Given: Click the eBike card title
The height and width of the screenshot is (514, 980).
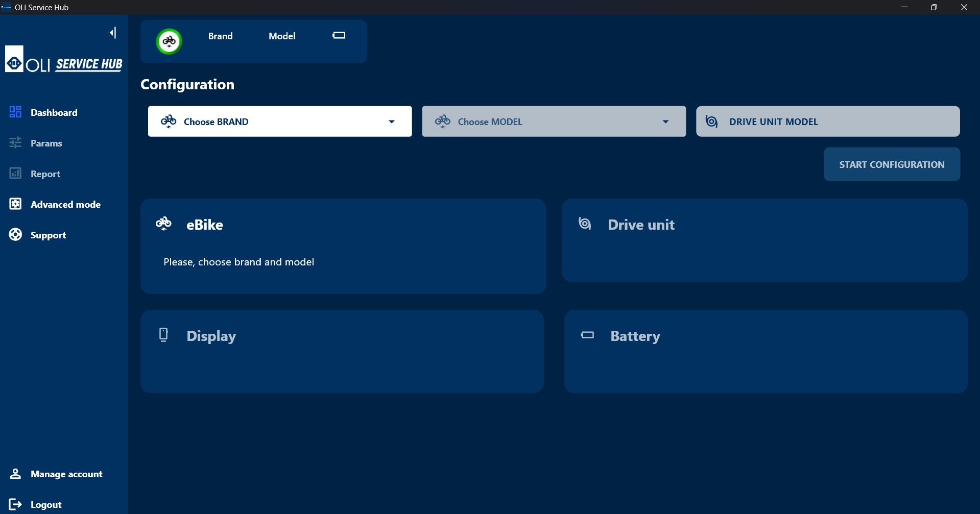Looking at the screenshot, I should click(205, 225).
